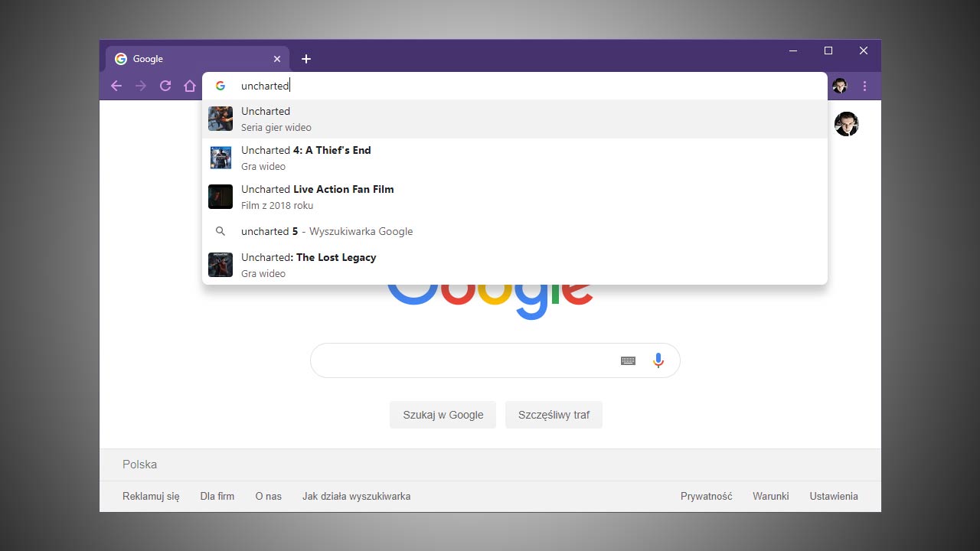The height and width of the screenshot is (551, 980).
Task: Minimize the Chrome window
Action: (x=793, y=51)
